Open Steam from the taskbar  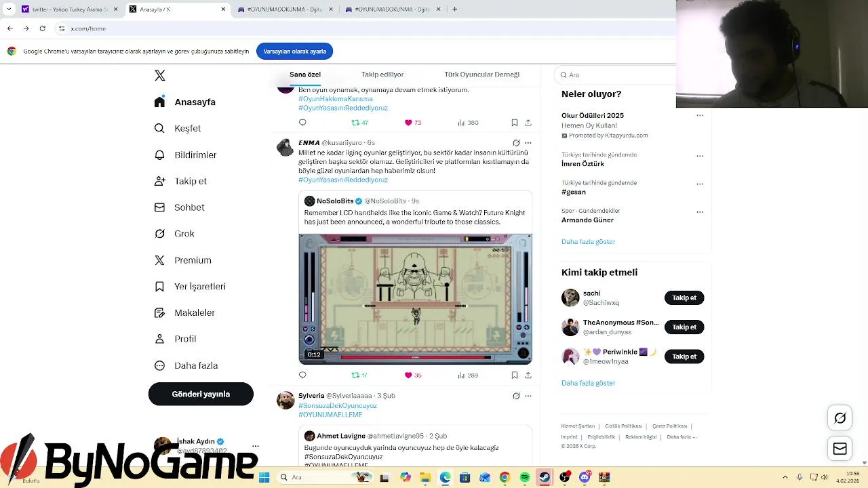point(545,477)
